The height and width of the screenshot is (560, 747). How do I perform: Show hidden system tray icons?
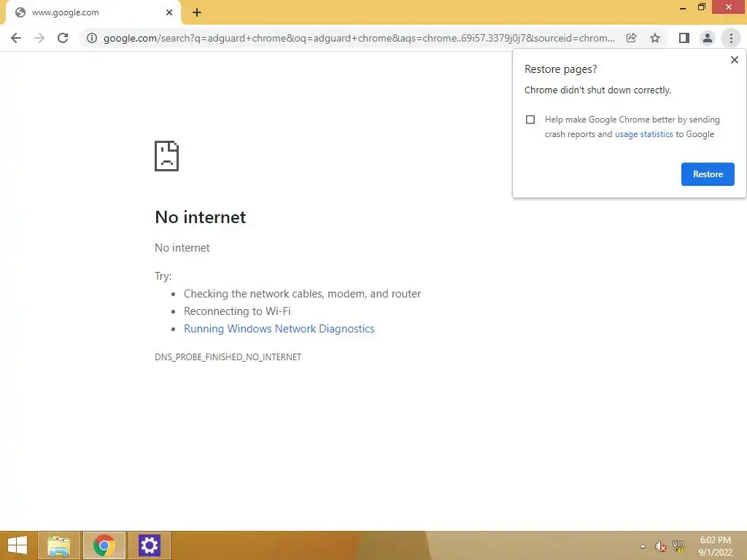click(x=643, y=546)
